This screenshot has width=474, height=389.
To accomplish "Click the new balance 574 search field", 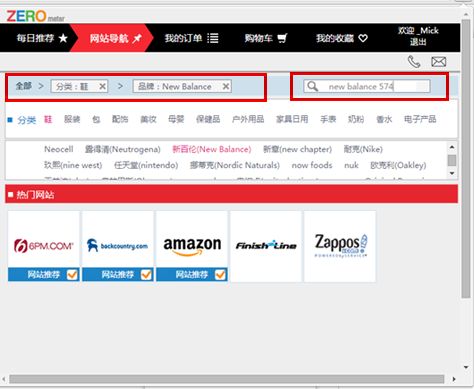I will pyautogui.click(x=367, y=86).
